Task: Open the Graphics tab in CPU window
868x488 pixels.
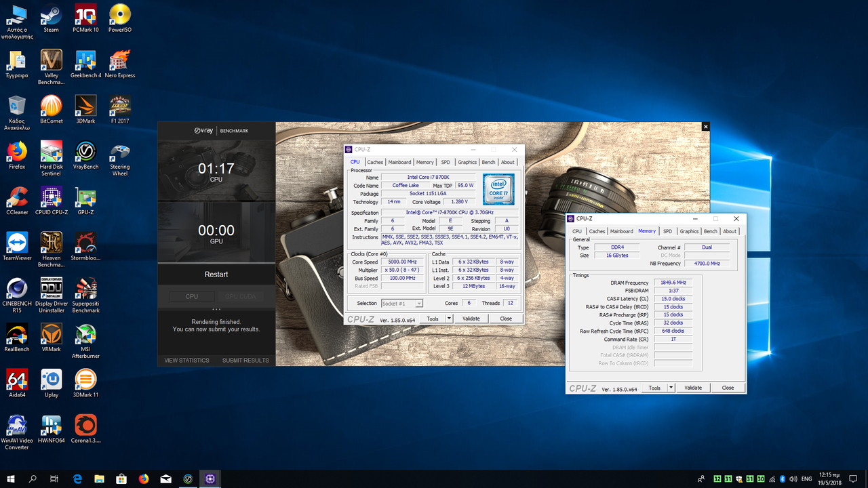Action: (467, 162)
